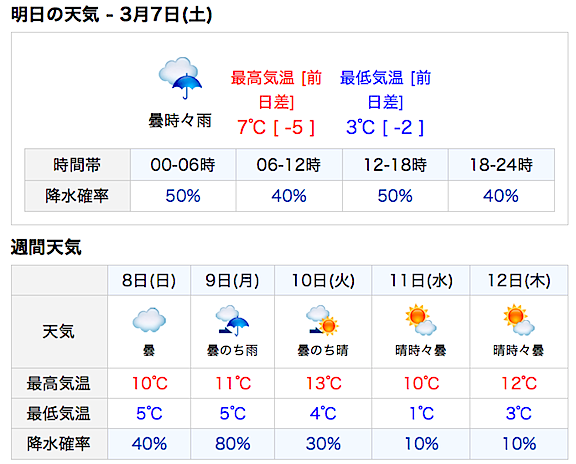Select the 00-06時 time slot header
The width and height of the screenshot is (576, 464).
point(183,165)
